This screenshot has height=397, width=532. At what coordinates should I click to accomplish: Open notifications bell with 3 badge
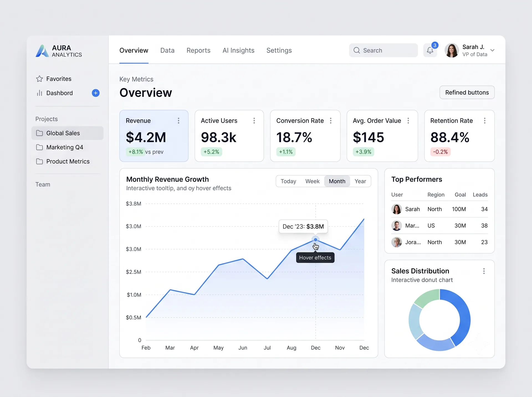(x=430, y=50)
